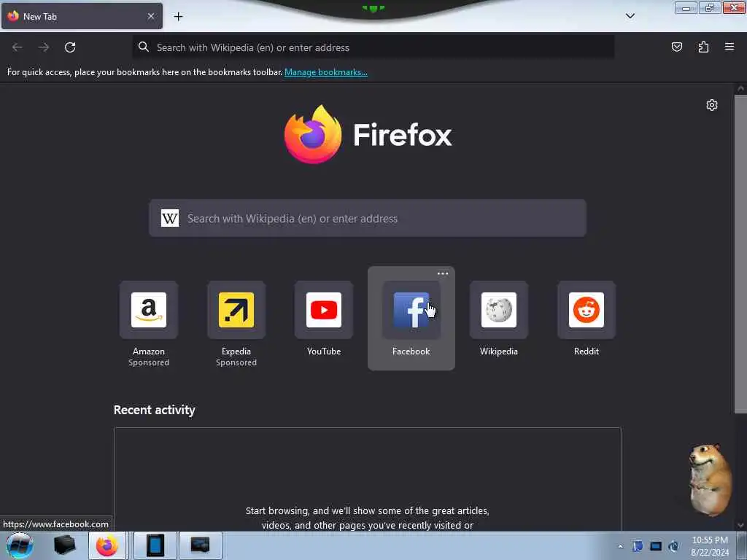Show hidden tray icons arrow
This screenshot has height=560, width=747.
(x=620, y=547)
